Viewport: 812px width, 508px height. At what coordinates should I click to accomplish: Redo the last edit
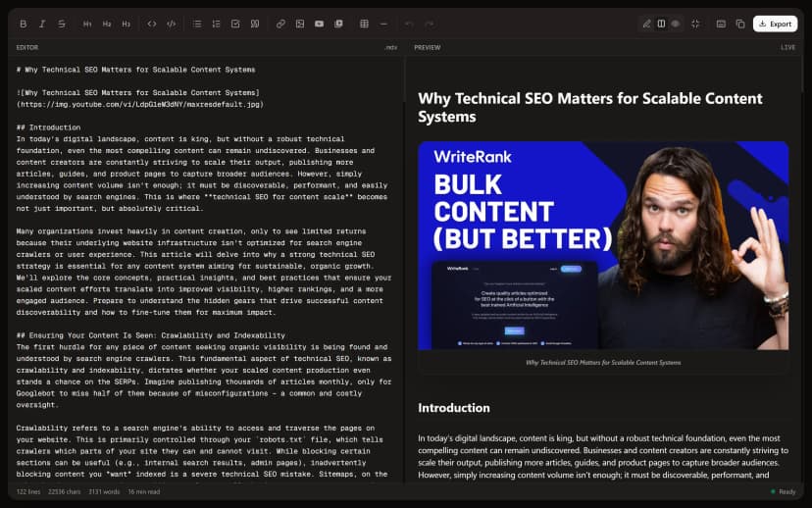(x=429, y=24)
